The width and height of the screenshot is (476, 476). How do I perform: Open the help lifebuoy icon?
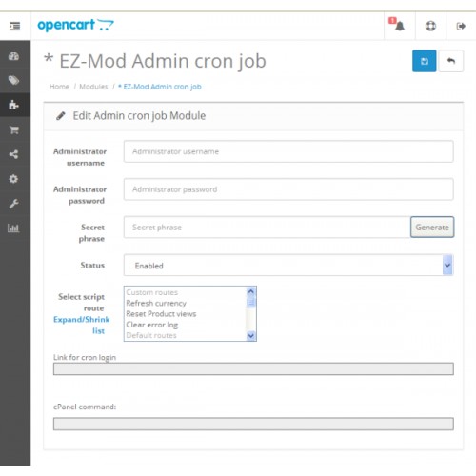pos(430,26)
